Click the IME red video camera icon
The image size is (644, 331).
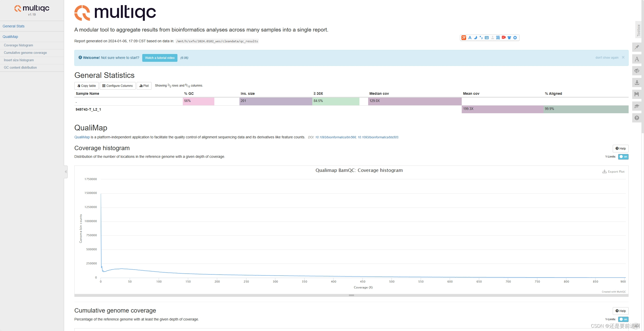click(x=504, y=37)
